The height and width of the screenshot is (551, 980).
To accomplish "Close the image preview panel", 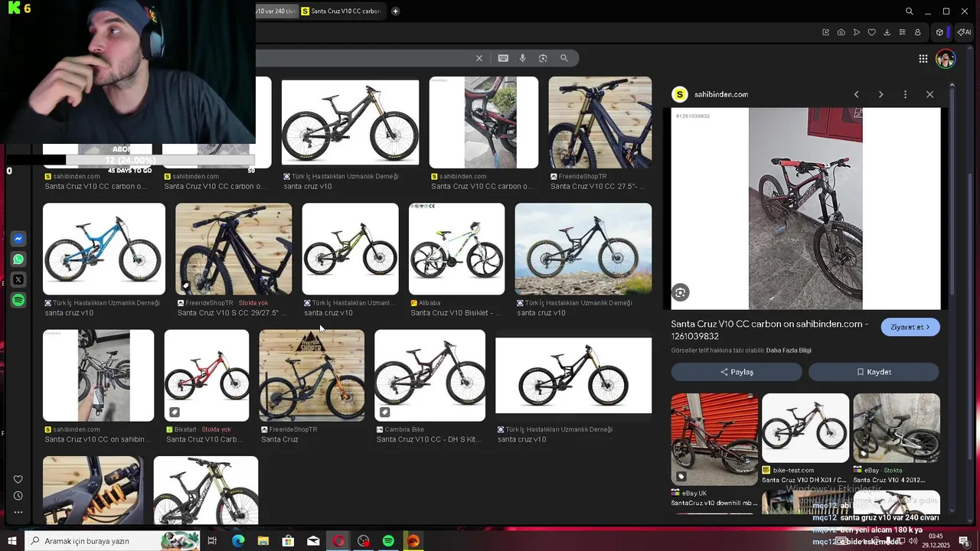I will coord(929,94).
